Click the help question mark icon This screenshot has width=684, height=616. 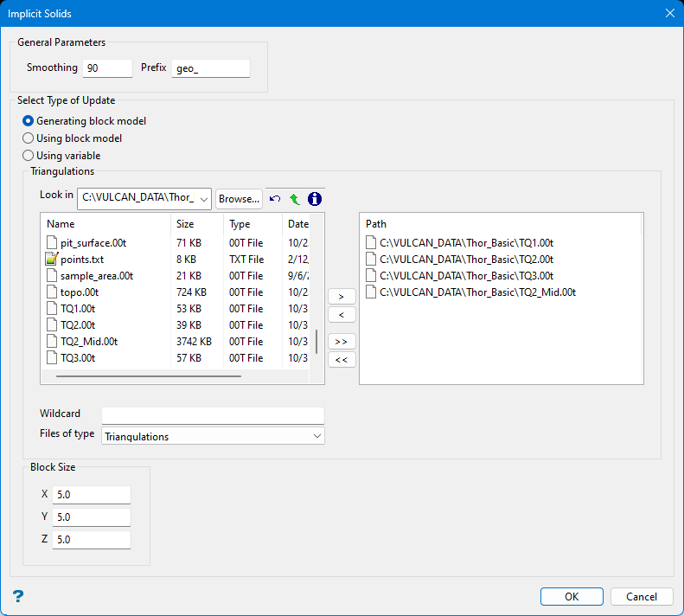[x=18, y=596]
